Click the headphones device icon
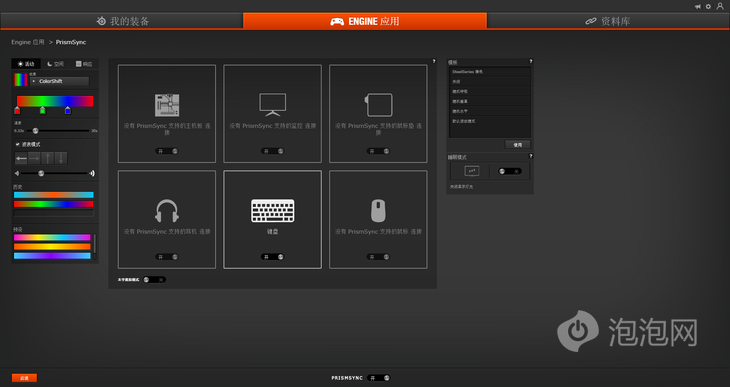Screen dimensions: 730x387 point(167,210)
